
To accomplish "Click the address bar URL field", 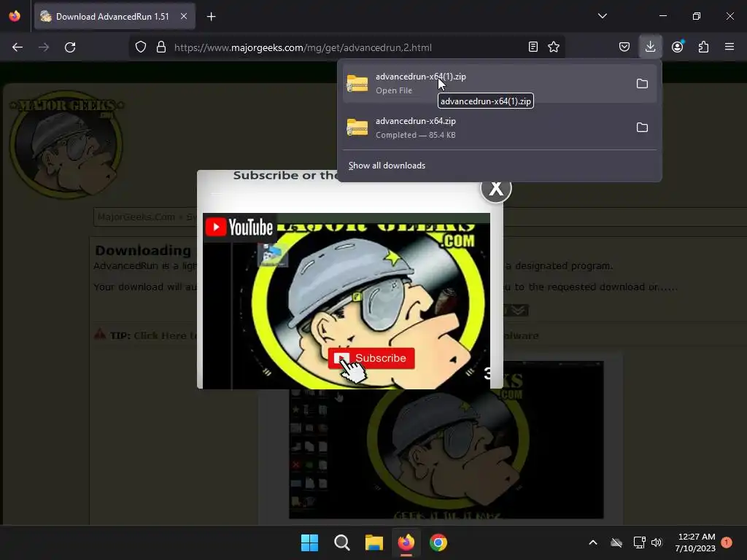I will click(x=348, y=47).
